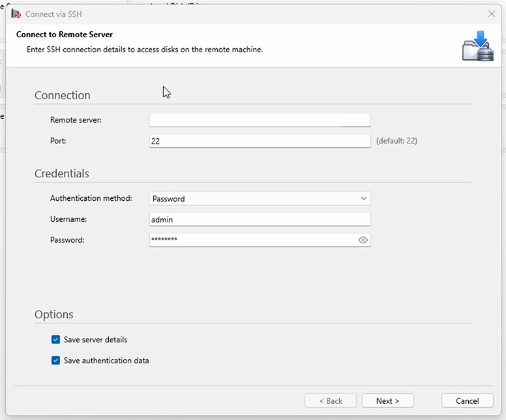This screenshot has height=420, width=506.
Task: Click the "Authentication method:" label
Action: 91,198
